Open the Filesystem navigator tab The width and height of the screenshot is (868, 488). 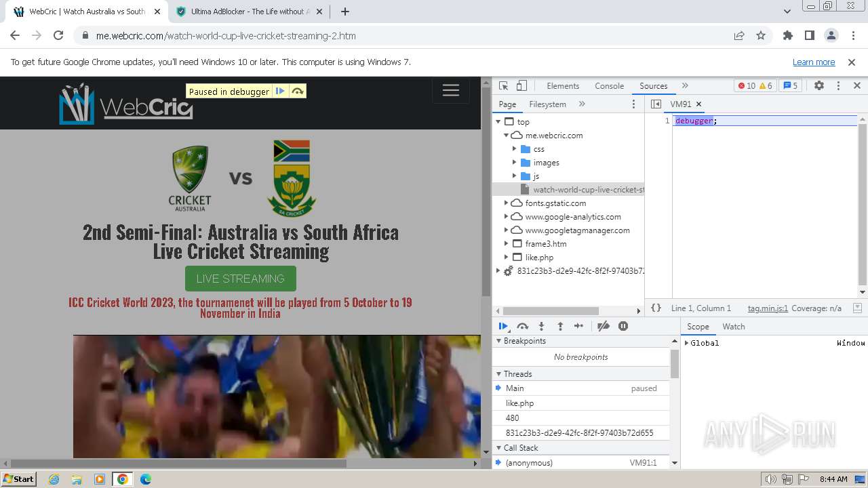click(x=547, y=104)
